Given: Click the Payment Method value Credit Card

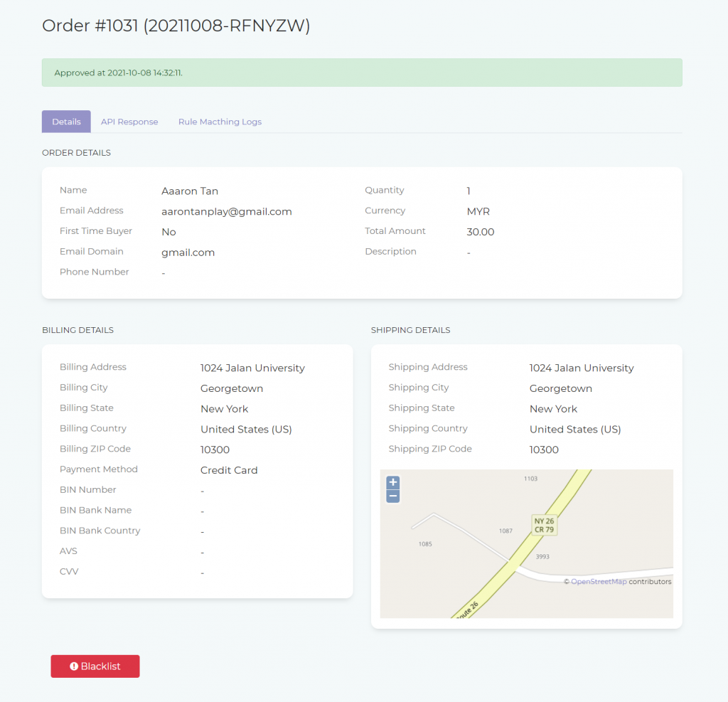Looking at the screenshot, I should pyautogui.click(x=229, y=471).
